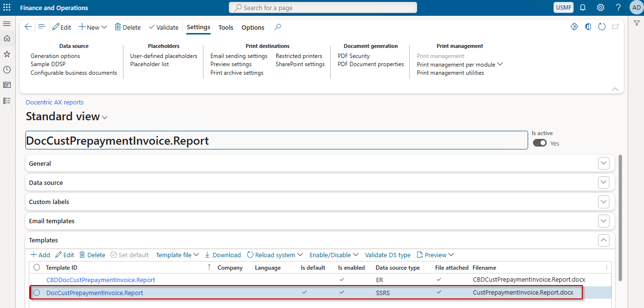The width and height of the screenshot is (644, 308).
Task: Click the filter funnel icon
Action: (636, 23)
